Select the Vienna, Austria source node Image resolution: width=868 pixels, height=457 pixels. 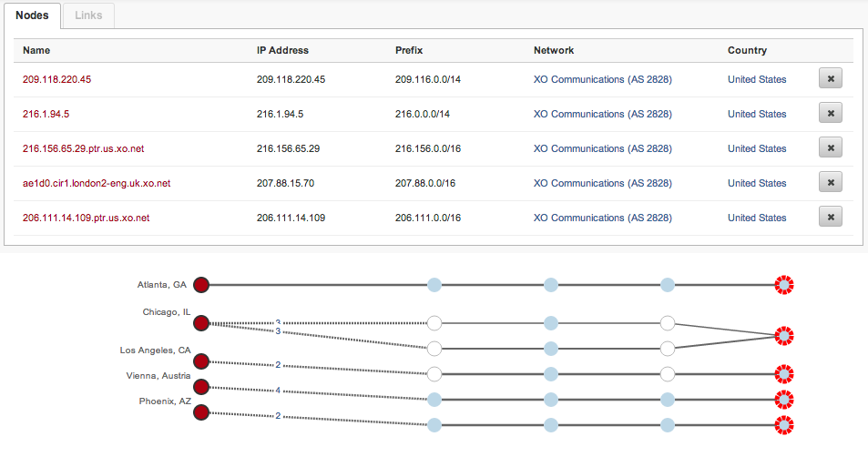[x=202, y=386]
